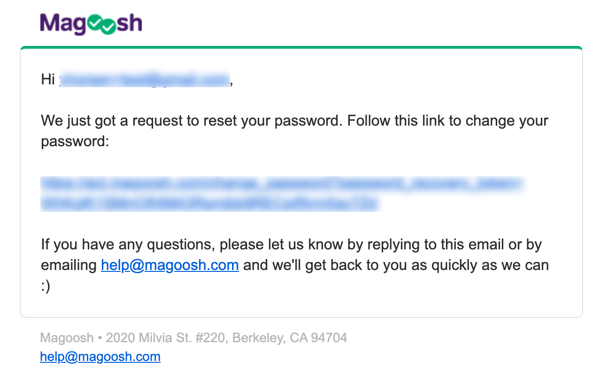Click the first green checkmark in the logo
This screenshot has height=390, width=600.
pos(95,23)
